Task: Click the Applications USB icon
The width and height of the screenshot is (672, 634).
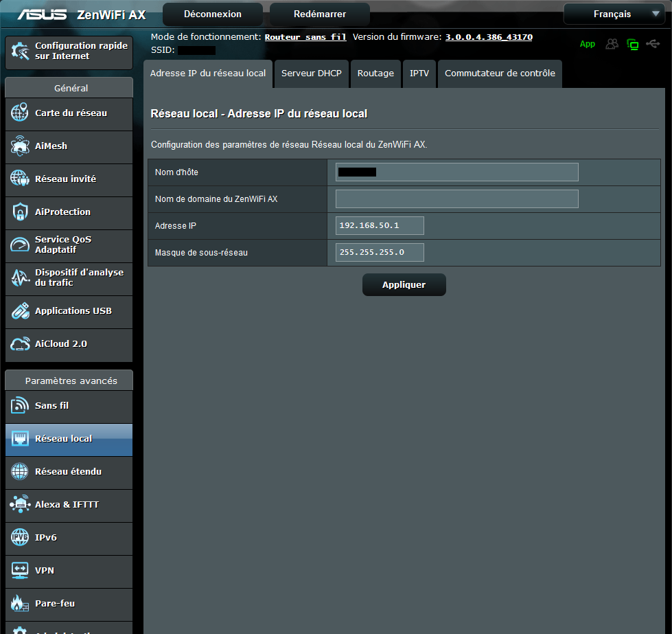Action: [20, 310]
